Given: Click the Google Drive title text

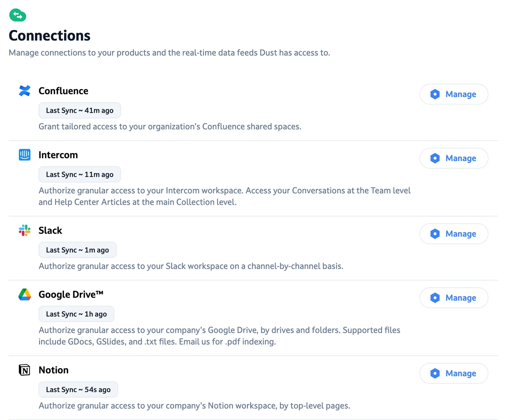Looking at the screenshot, I should coord(71,294).
